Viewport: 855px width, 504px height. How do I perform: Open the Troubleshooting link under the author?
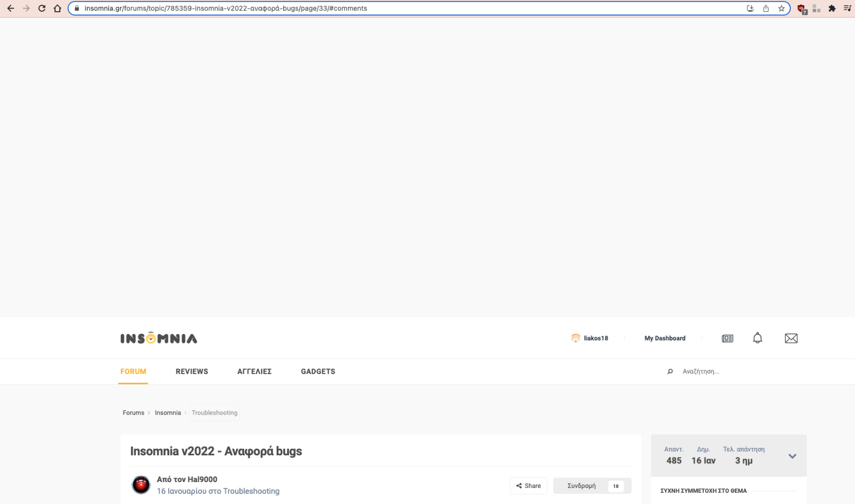click(x=251, y=491)
